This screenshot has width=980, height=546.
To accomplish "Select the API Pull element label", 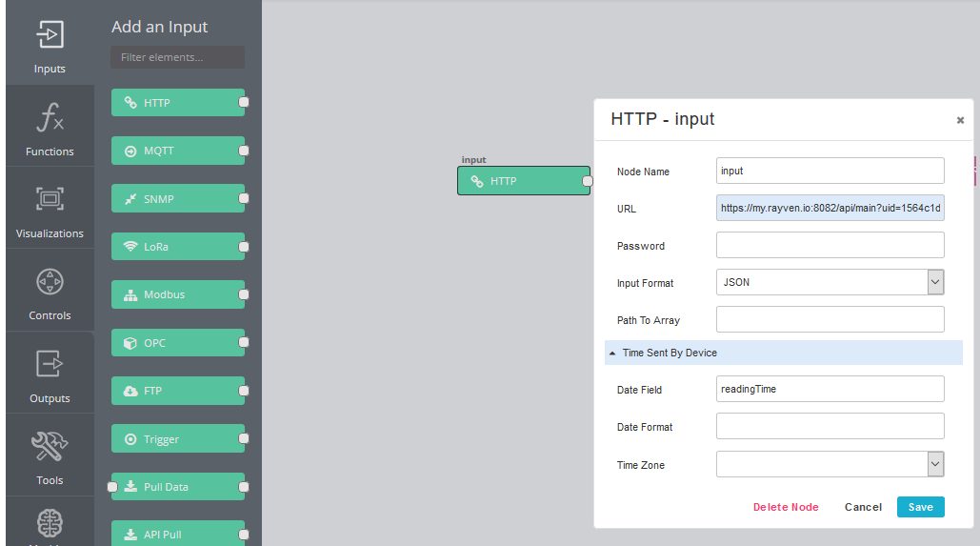I will [x=163, y=535].
